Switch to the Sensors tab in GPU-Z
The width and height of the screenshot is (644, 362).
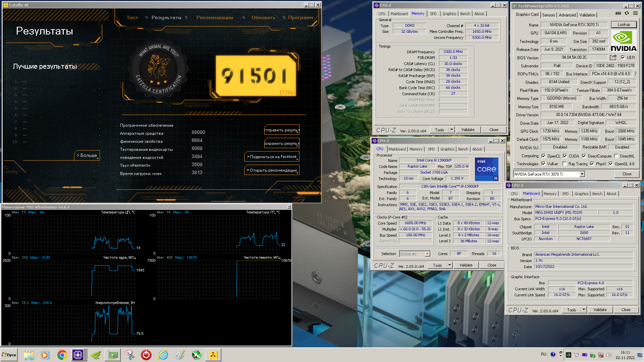click(x=549, y=15)
